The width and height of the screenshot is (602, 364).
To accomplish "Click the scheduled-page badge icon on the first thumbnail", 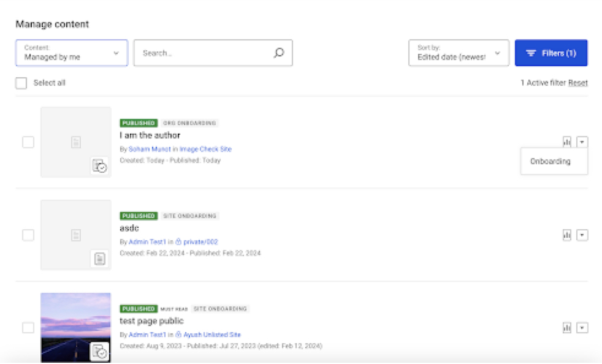I will pos(98,165).
